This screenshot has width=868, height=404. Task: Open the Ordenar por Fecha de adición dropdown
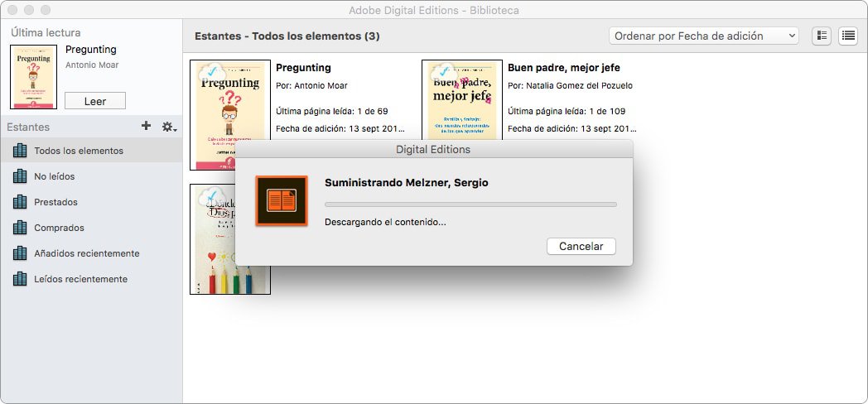pos(704,36)
